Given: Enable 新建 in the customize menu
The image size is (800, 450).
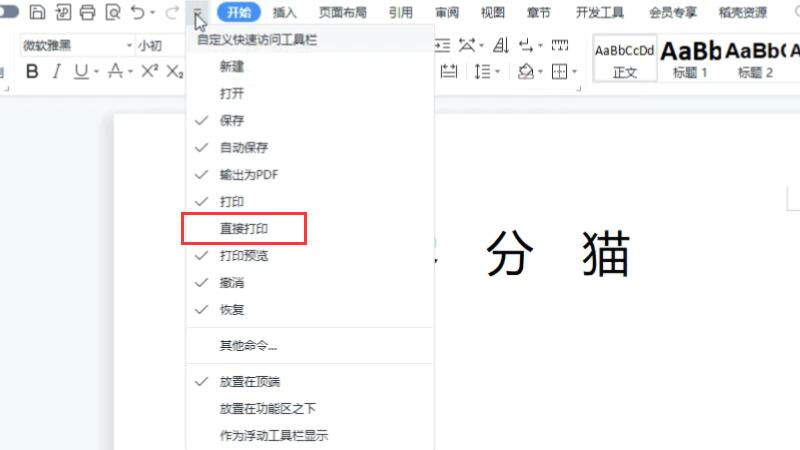Looking at the screenshot, I should pyautogui.click(x=310, y=66).
